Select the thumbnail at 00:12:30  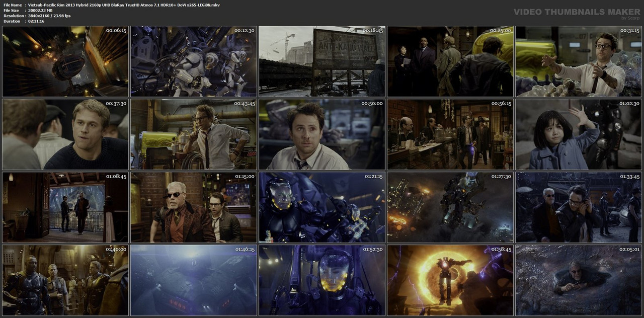(x=194, y=61)
